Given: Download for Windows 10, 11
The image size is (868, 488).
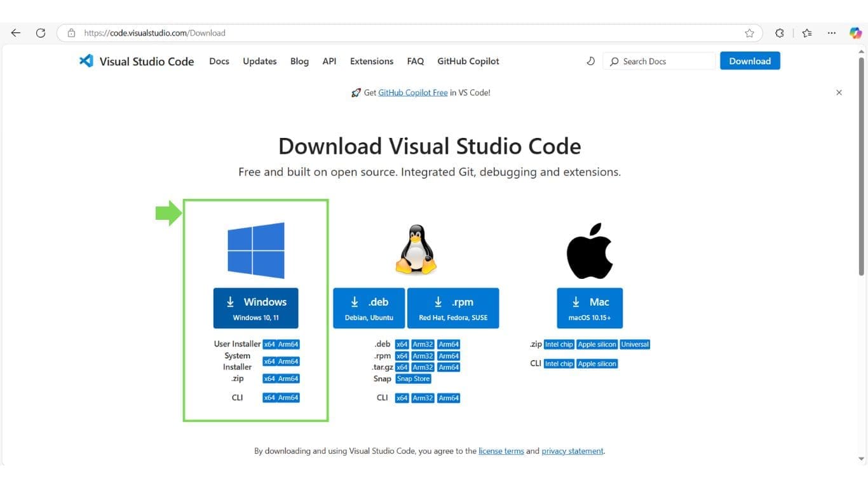Looking at the screenshot, I should pos(255,308).
